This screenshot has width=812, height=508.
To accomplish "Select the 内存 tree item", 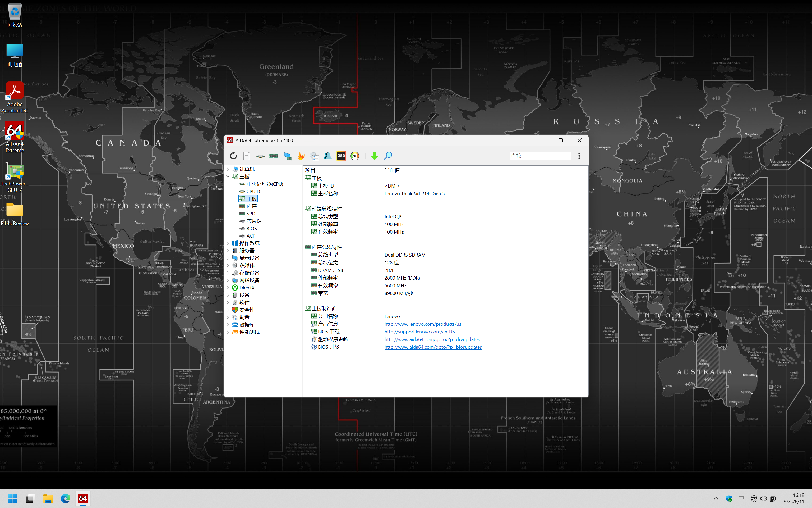I will coord(248,206).
